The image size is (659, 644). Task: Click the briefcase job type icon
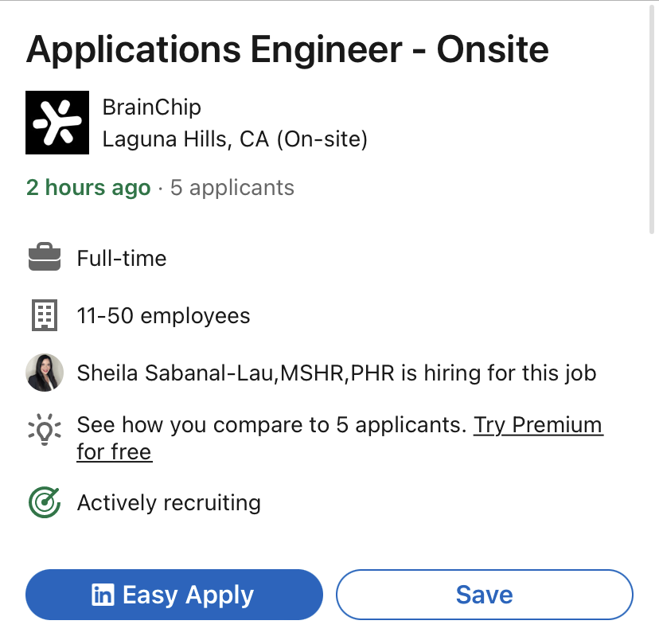tap(45, 259)
